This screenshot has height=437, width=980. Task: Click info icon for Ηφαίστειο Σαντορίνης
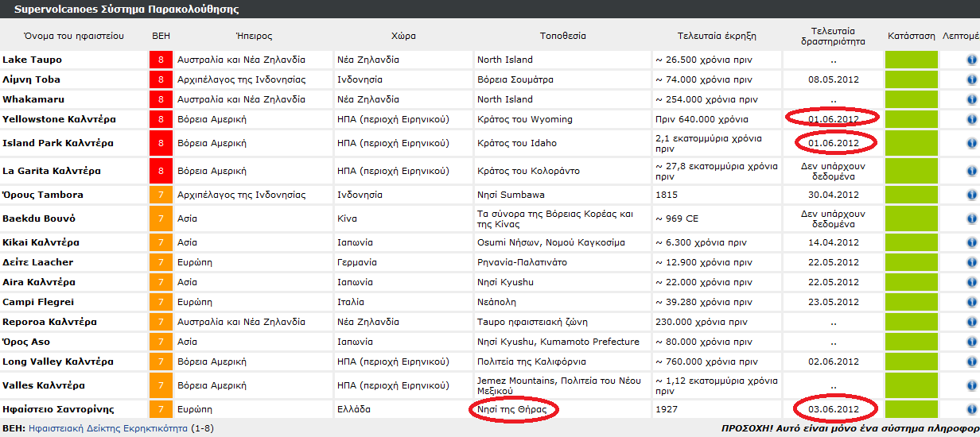[972, 409]
